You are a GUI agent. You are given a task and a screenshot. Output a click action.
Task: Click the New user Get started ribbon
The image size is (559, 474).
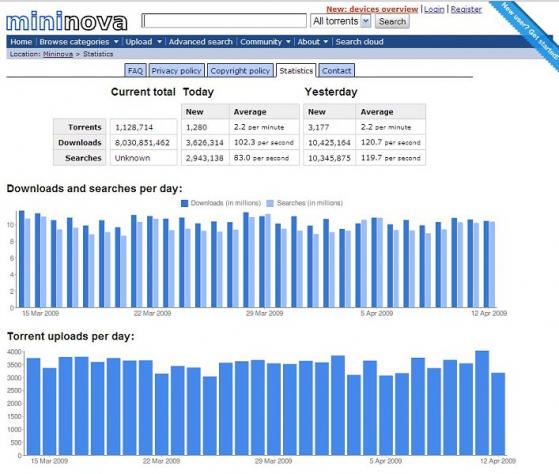tap(528, 31)
